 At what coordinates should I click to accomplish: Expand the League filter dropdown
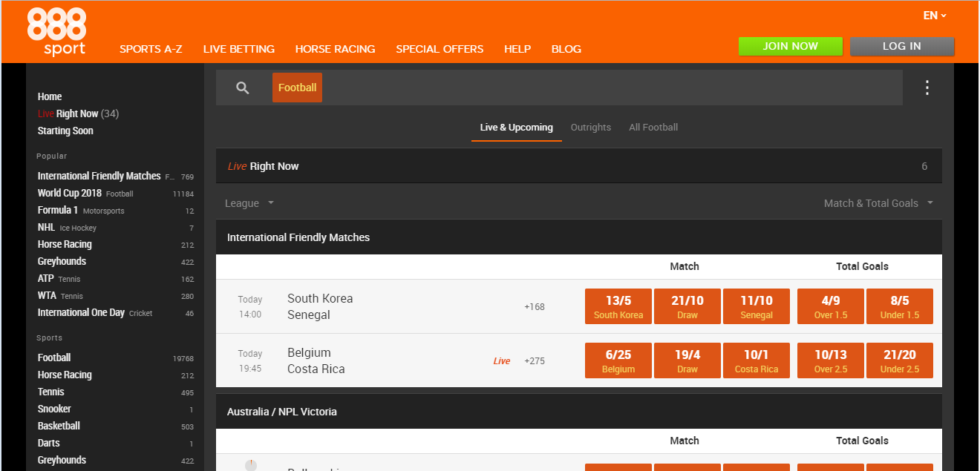pos(249,203)
